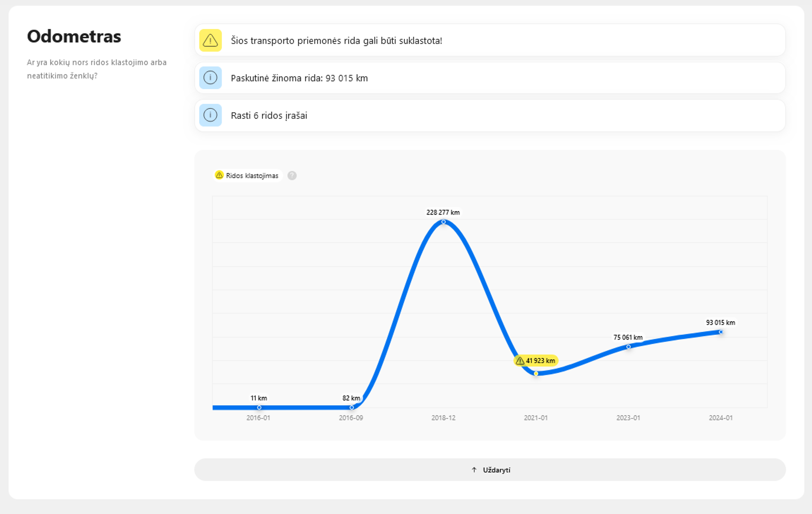Click the 75 061 km data point

(628, 347)
